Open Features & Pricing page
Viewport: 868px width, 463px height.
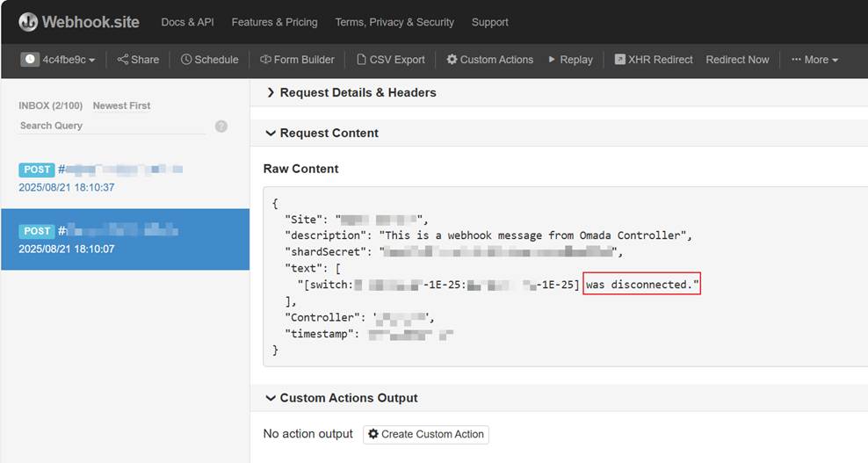(275, 22)
